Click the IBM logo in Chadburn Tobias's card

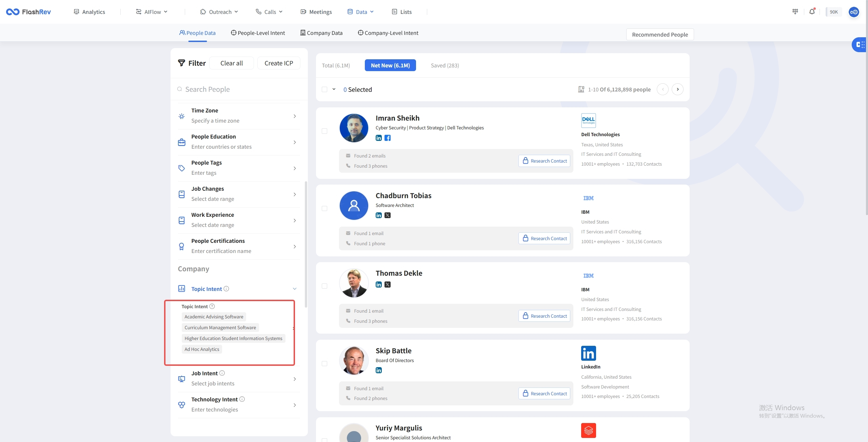[588, 198]
